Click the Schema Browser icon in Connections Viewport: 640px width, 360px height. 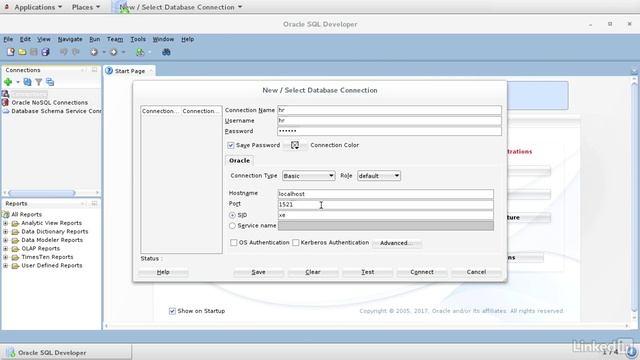tap(50, 82)
